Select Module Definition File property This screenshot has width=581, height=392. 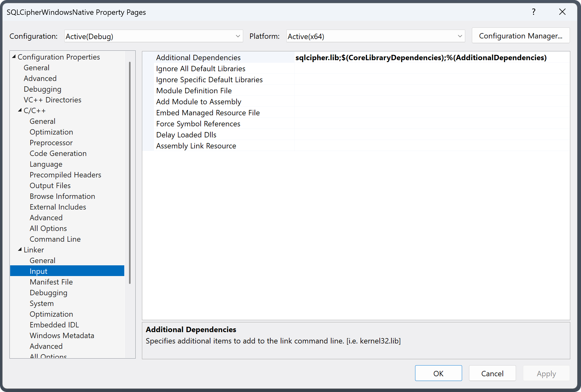click(x=194, y=91)
